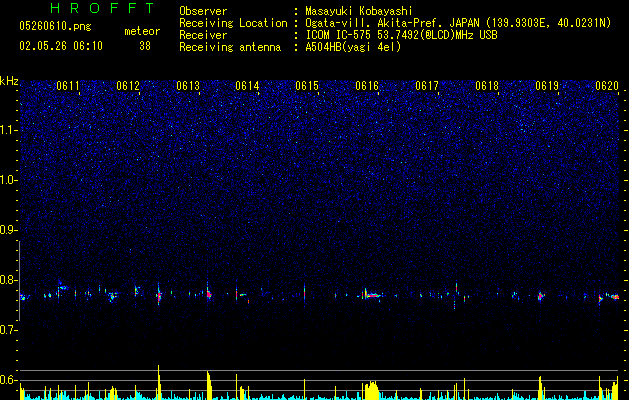Click the 0617 time marker
Screen dimensions: 629x400
[427, 86]
